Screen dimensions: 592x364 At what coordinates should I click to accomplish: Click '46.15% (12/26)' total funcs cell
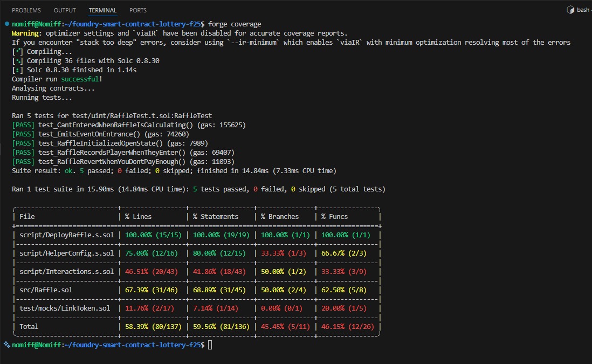(348, 327)
